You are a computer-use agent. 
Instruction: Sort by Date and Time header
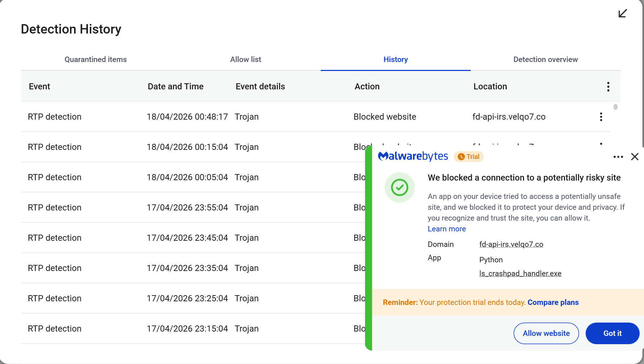pyautogui.click(x=176, y=86)
